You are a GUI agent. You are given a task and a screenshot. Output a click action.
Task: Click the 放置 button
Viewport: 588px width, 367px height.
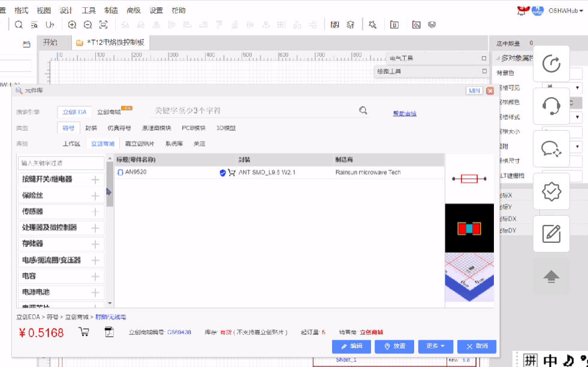pos(394,347)
